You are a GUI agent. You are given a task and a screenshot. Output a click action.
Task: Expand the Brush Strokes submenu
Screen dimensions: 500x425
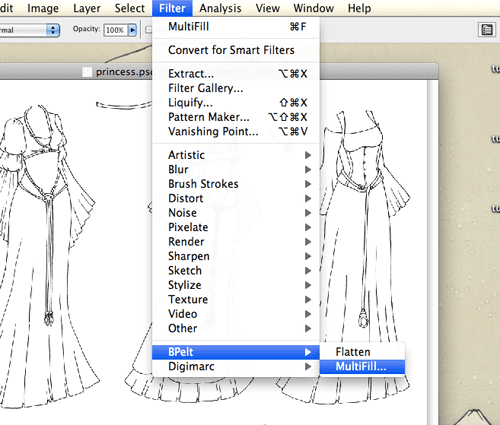(x=236, y=184)
